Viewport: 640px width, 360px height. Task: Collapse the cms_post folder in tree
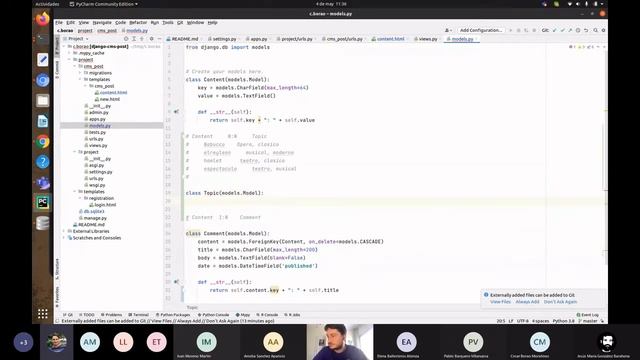point(75,66)
